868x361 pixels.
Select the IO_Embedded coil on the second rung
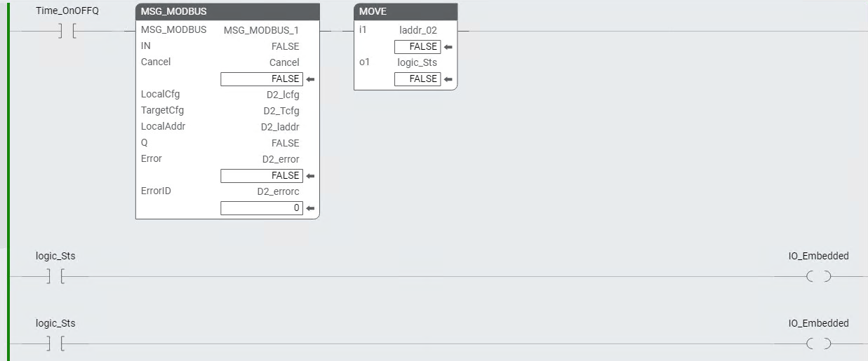tap(818, 277)
